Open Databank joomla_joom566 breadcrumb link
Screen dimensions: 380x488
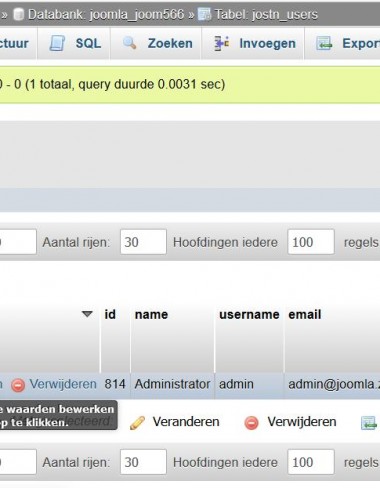point(106,14)
